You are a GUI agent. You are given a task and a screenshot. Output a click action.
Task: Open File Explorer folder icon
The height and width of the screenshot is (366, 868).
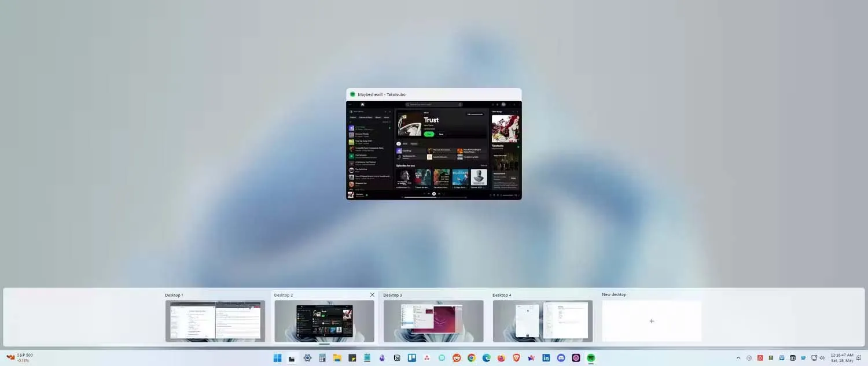click(x=337, y=358)
